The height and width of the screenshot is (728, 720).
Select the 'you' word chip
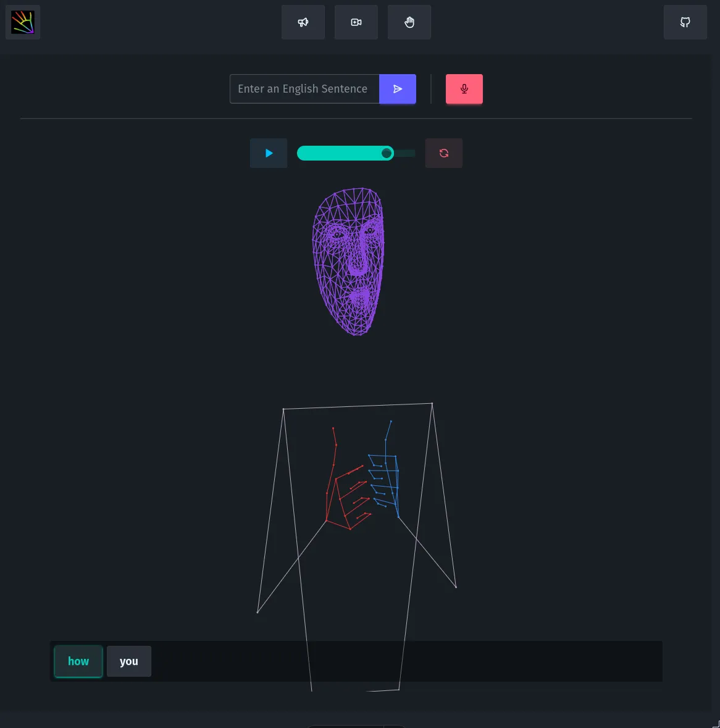[x=129, y=661]
